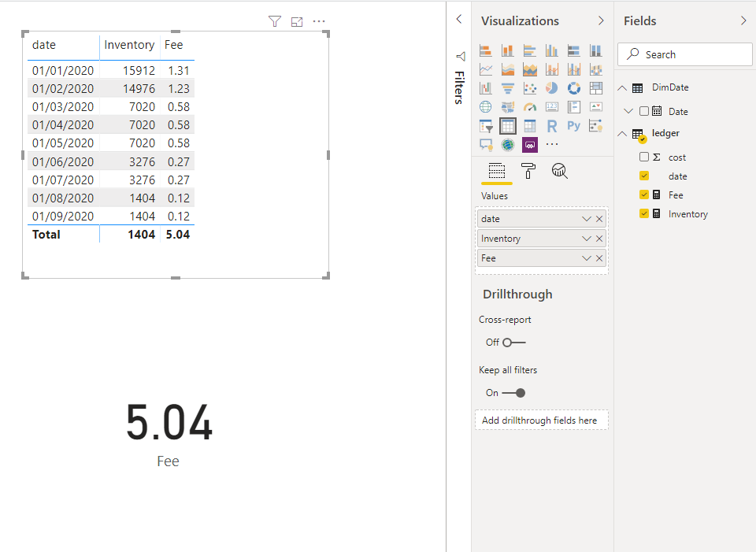756x552 pixels.
Task: Select the waterfall chart visual
Action: pyautogui.click(x=486, y=88)
